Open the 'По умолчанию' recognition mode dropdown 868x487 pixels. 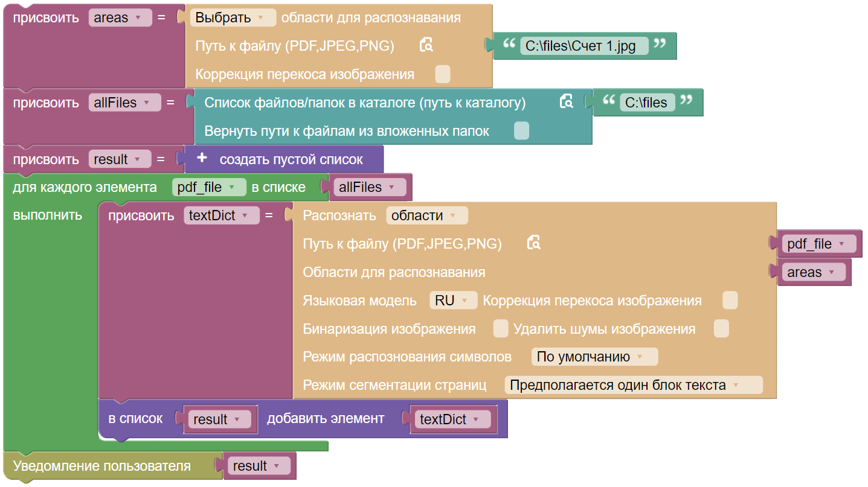594,357
